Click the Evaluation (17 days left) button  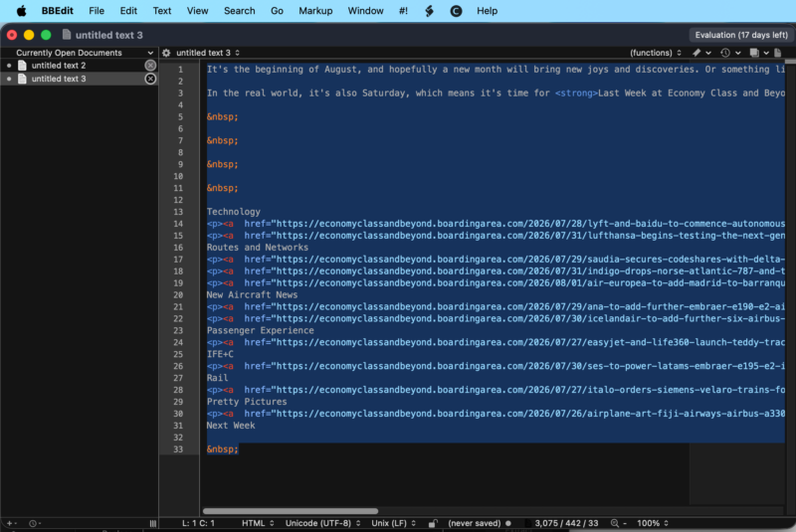[x=740, y=35]
